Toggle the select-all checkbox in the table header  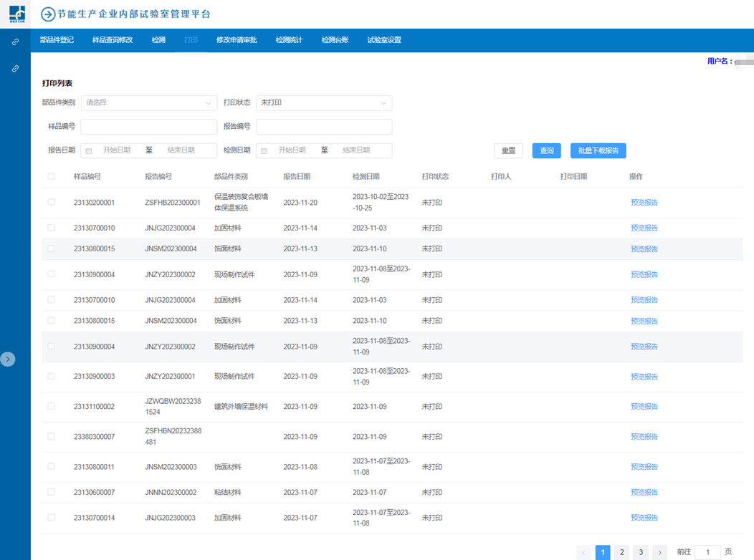[x=51, y=176]
